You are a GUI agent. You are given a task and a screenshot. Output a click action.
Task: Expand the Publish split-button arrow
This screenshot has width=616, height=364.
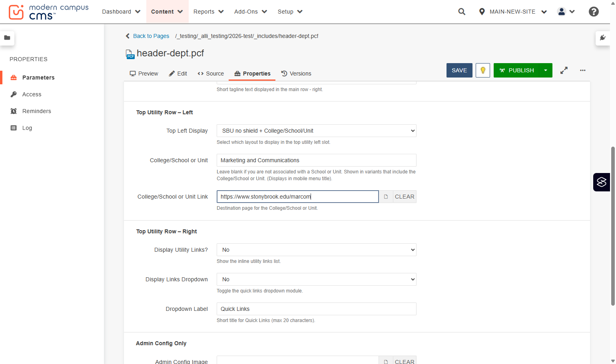(x=546, y=70)
